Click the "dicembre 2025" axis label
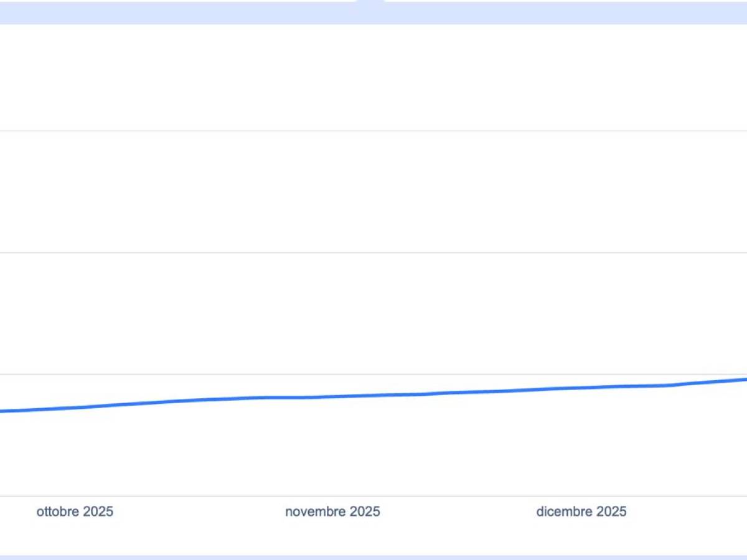Image resolution: width=747 pixels, height=560 pixels. (581, 511)
